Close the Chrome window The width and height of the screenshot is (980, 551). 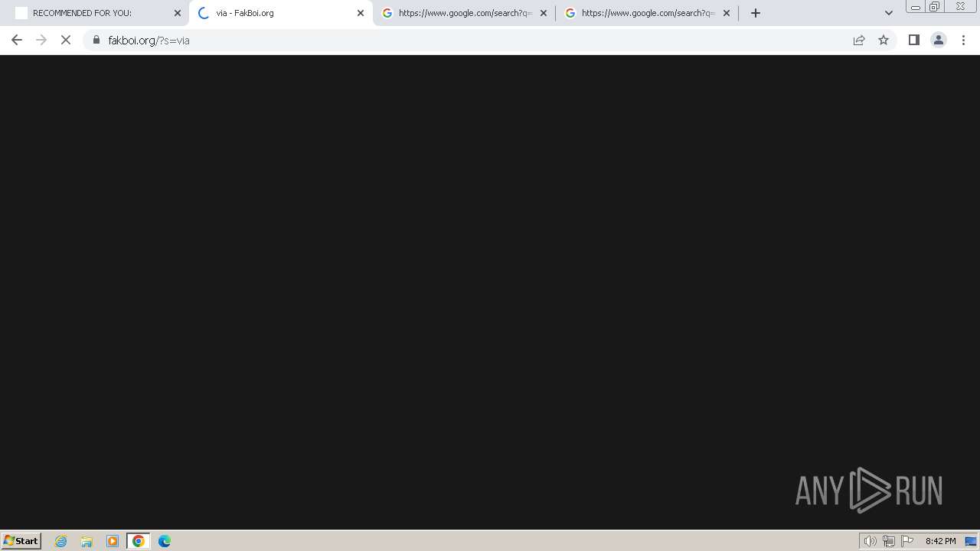pyautogui.click(x=960, y=7)
